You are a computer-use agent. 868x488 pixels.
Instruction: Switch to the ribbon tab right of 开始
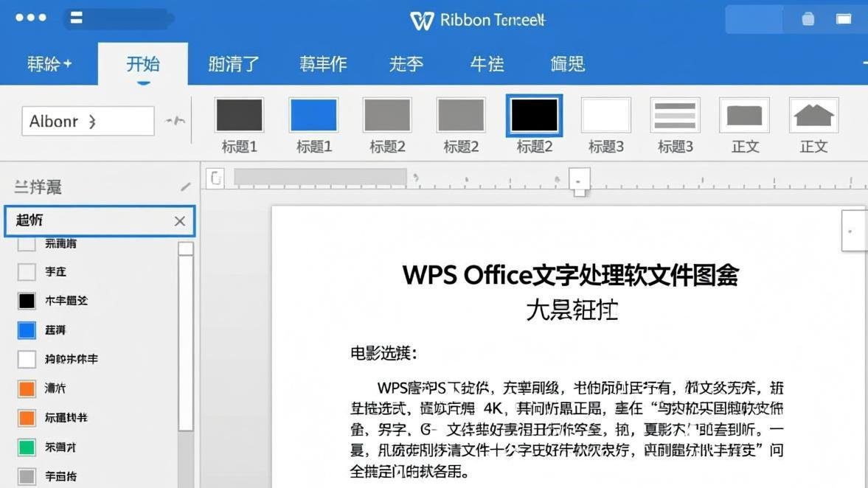point(234,64)
